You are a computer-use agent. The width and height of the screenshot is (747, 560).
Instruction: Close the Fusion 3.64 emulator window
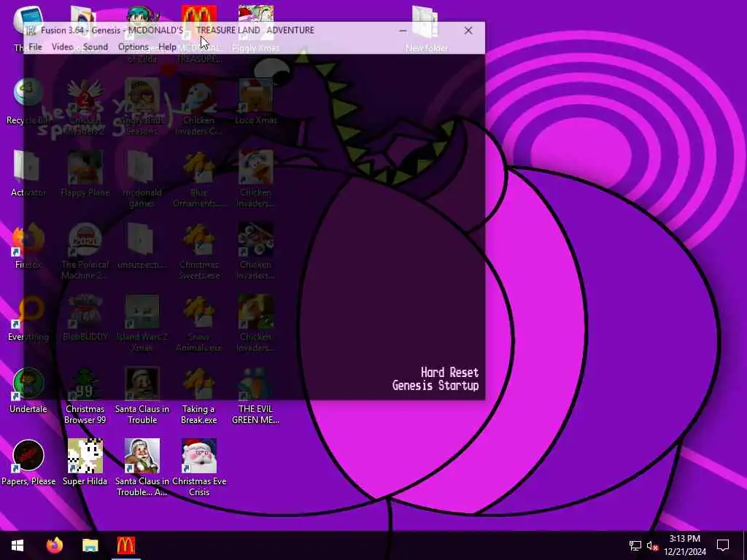[468, 31]
